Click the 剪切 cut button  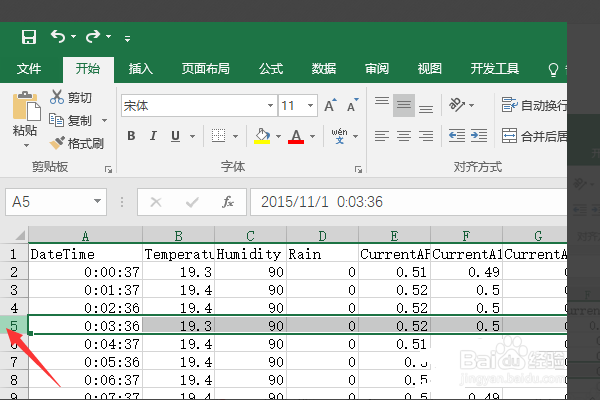pyautogui.click(x=71, y=98)
